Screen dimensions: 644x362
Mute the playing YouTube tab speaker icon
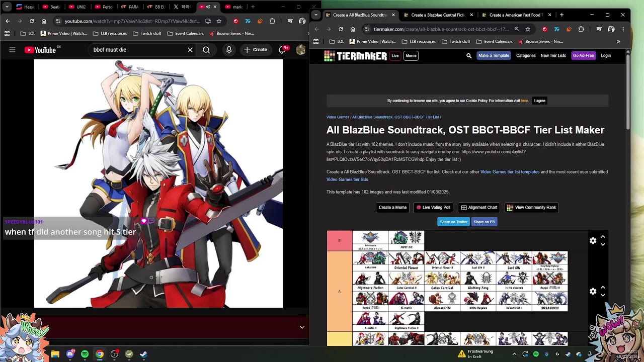tap(208, 7)
